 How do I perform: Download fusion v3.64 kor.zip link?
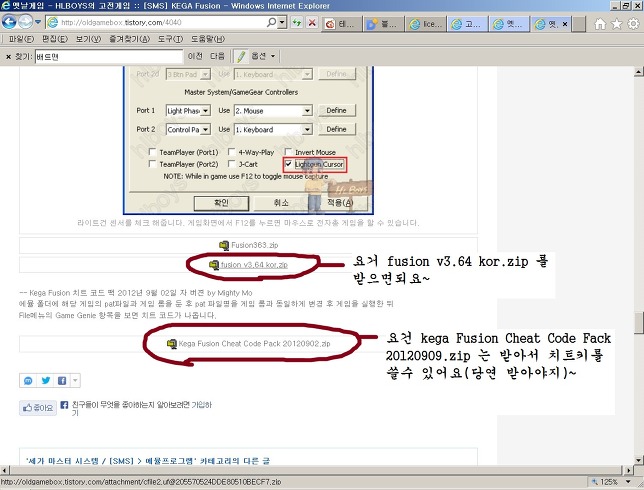tap(254, 265)
